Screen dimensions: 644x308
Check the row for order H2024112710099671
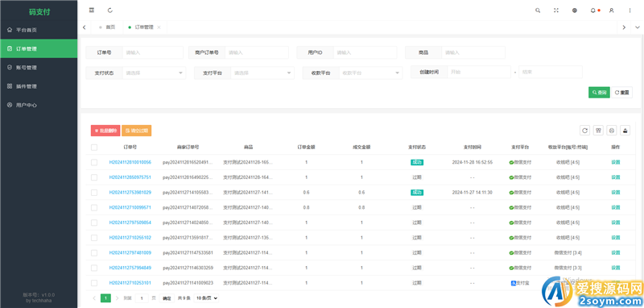[x=94, y=208]
